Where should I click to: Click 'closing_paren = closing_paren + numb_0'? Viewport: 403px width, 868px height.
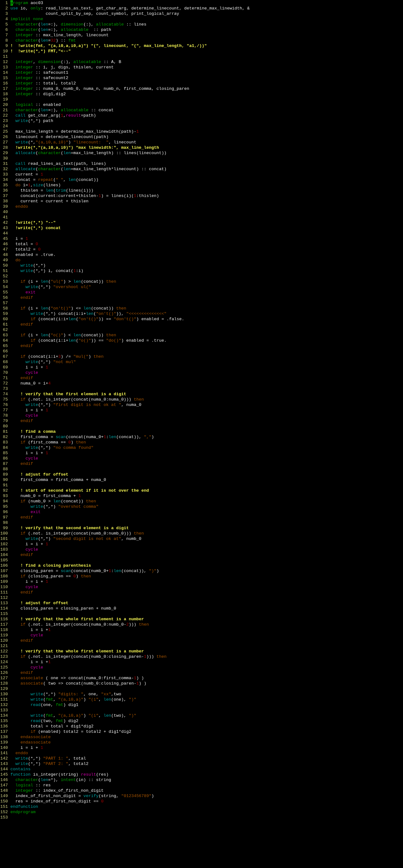pyautogui.click(x=68, y=609)
